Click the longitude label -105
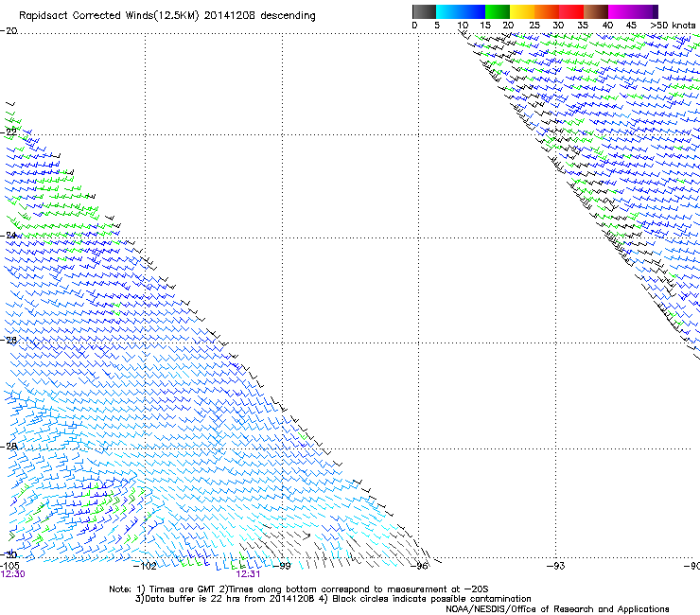The width and height of the screenshot is (700, 615). tap(9, 566)
